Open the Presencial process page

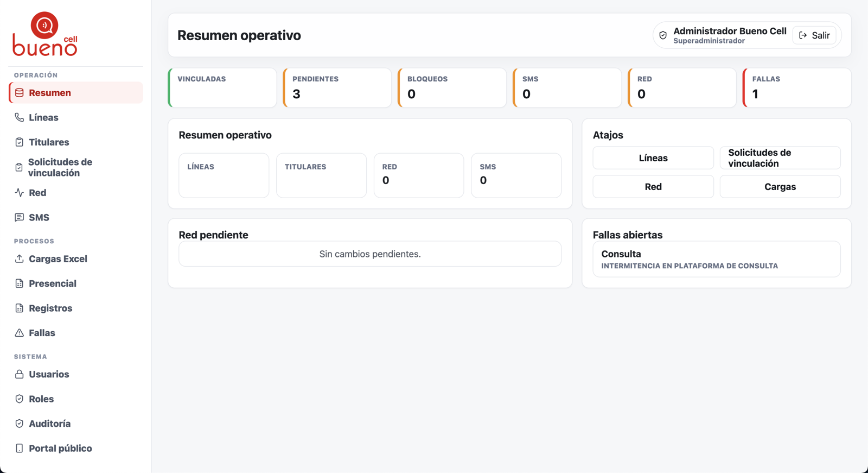click(76, 283)
